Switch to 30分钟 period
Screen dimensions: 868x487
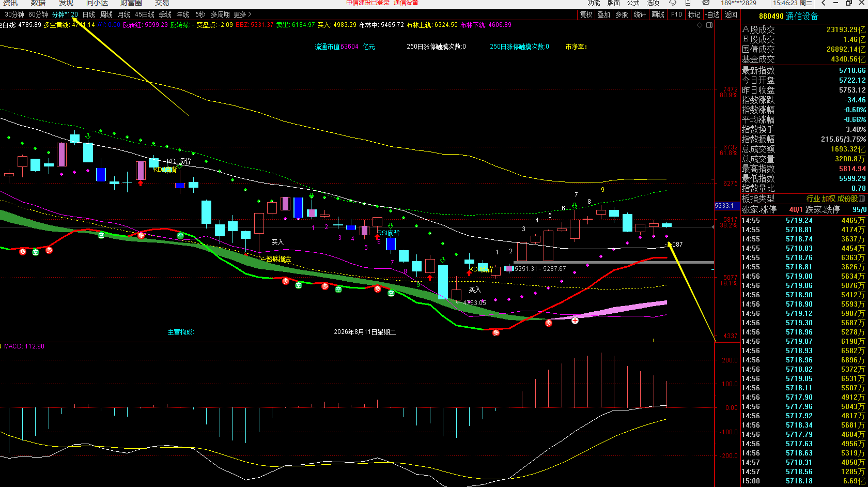(14, 14)
